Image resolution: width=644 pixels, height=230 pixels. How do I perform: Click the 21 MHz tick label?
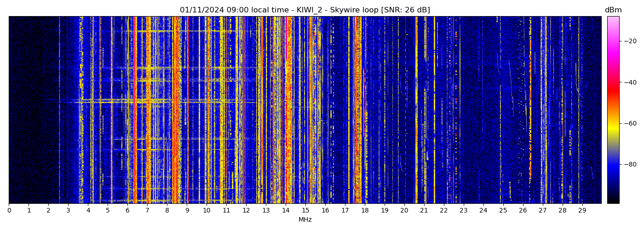(424, 210)
